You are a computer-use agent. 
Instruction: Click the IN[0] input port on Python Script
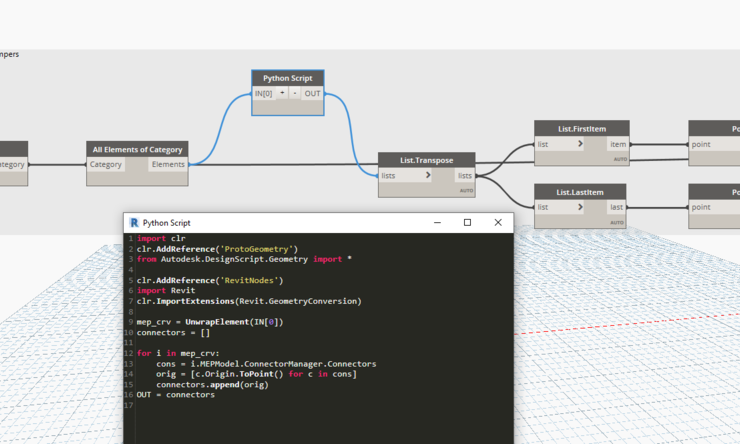click(x=263, y=93)
